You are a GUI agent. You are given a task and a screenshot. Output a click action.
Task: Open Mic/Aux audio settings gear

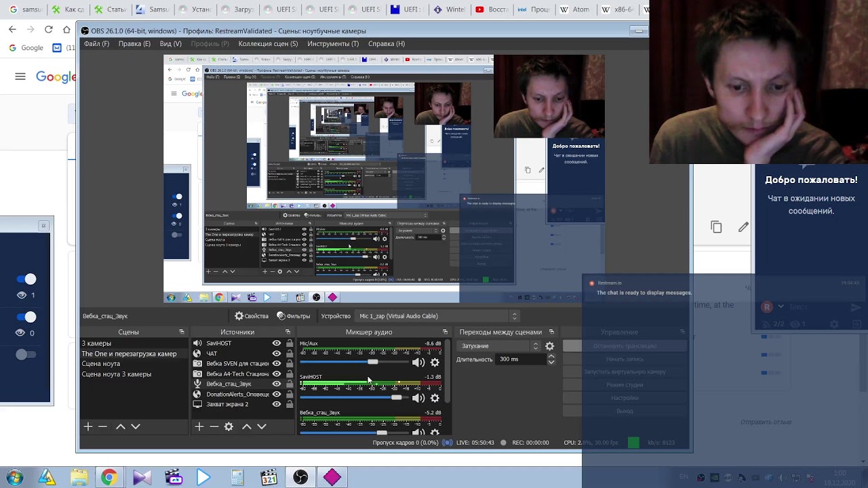[x=435, y=363]
